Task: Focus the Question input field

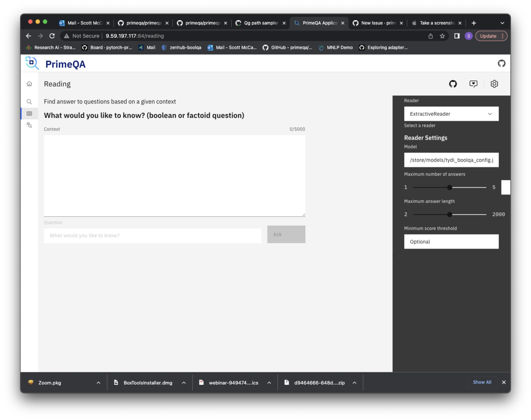Action: point(153,236)
